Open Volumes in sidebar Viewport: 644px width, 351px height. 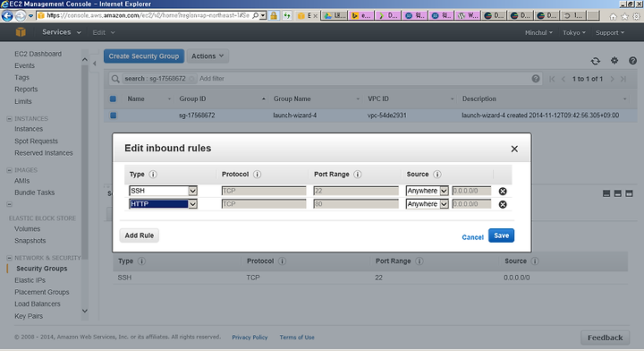point(27,229)
